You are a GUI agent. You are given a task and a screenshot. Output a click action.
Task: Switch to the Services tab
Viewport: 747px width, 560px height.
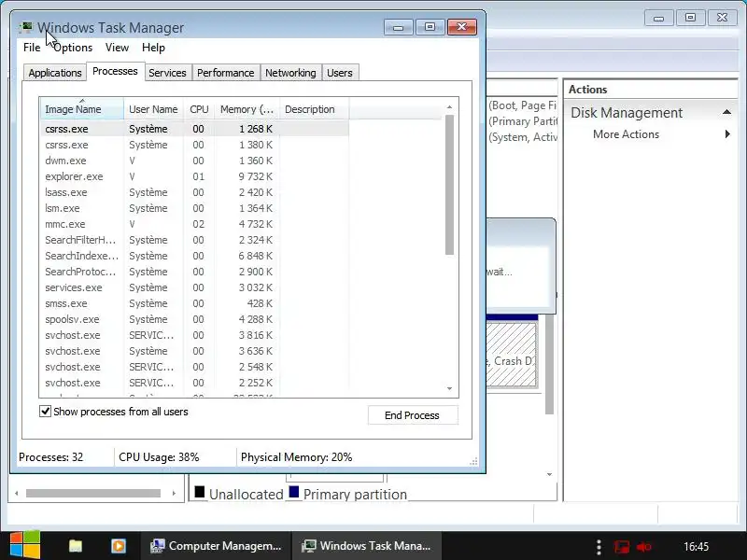[x=168, y=73]
